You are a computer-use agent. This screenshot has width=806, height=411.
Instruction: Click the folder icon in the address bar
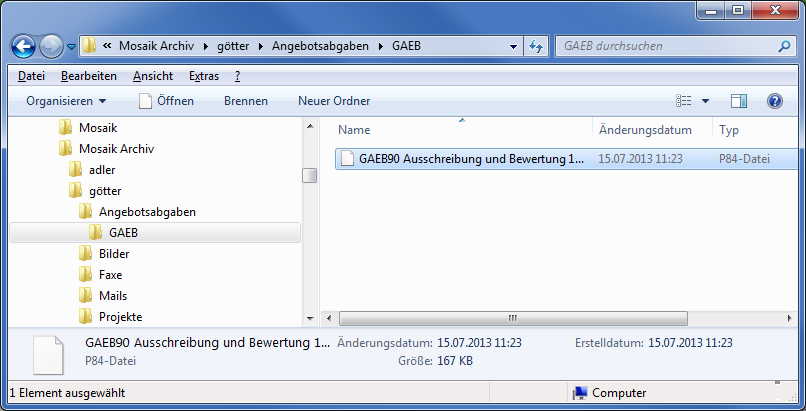pos(89,46)
